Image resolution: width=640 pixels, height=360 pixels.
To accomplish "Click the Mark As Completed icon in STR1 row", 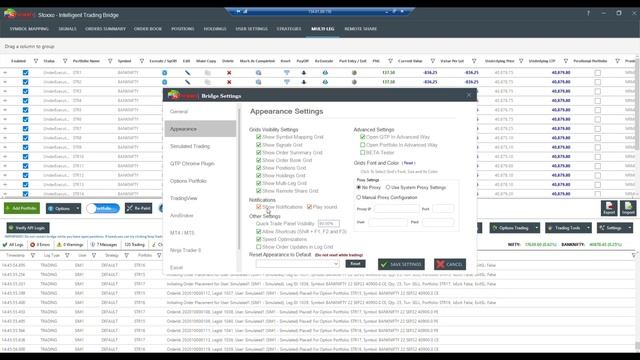I will tap(258, 73).
